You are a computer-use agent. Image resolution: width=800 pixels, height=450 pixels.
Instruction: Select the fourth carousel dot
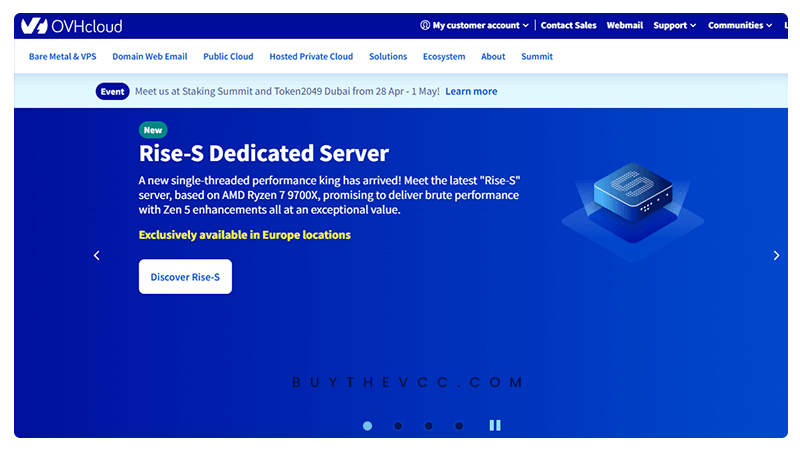click(x=459, y=426)
